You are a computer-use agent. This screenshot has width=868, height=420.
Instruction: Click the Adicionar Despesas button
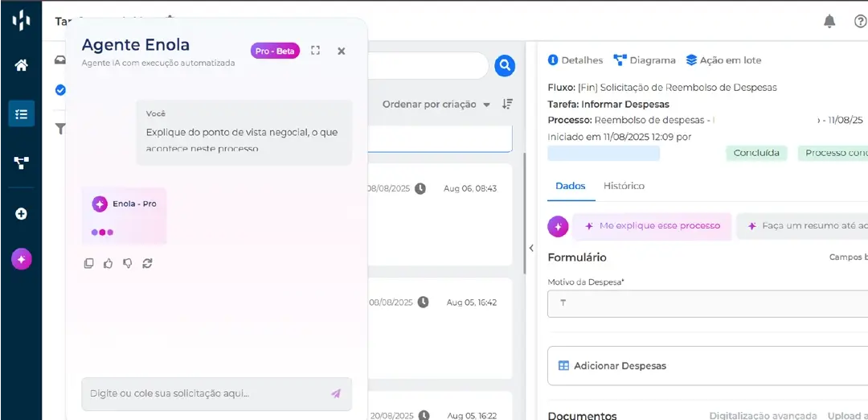(620, 366)
